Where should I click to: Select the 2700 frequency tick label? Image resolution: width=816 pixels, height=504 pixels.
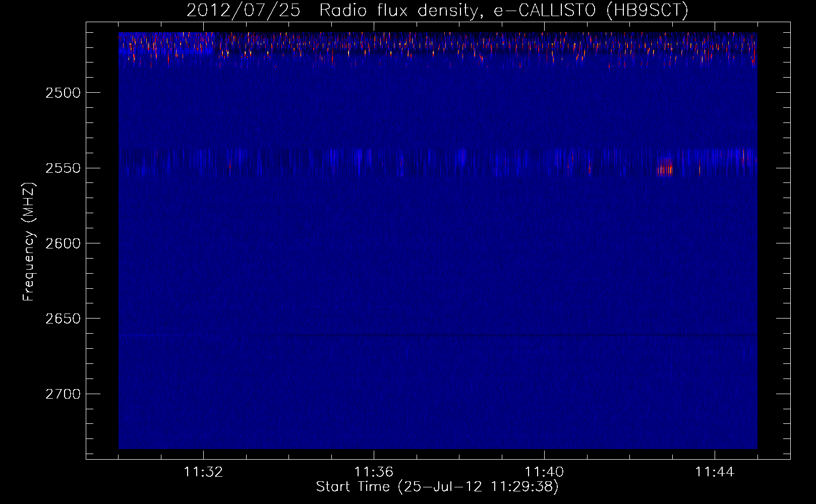63,394
